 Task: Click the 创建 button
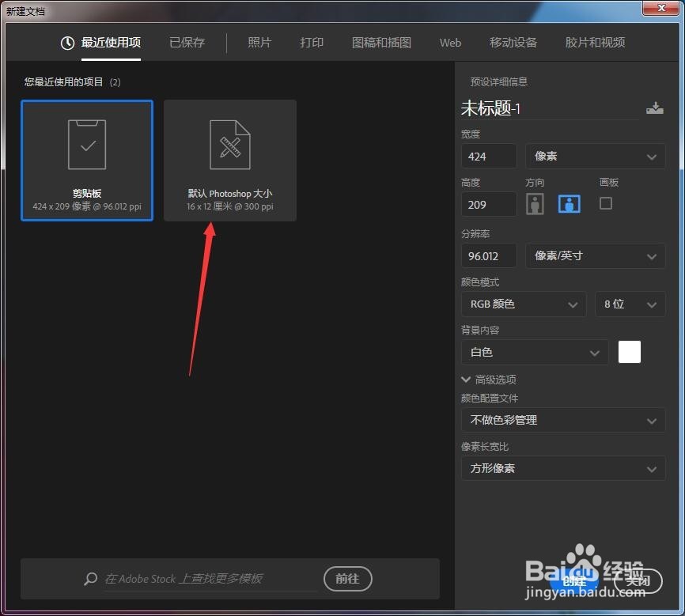coord(574,580)
